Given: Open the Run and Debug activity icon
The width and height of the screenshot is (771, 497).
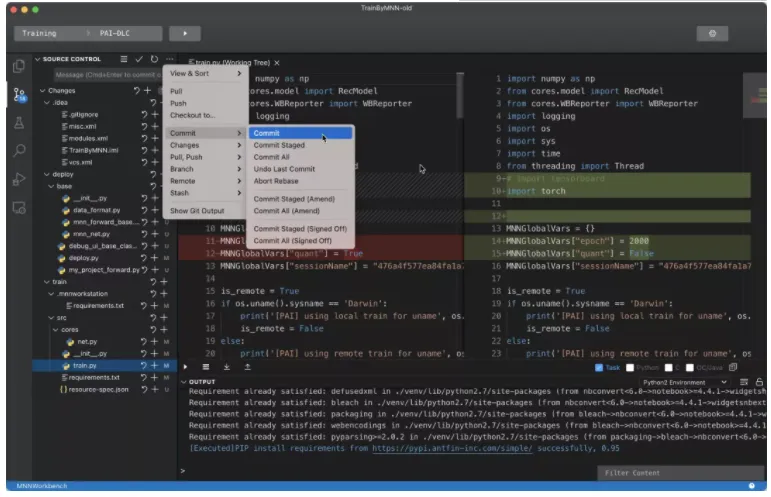Looking at the screenshot, I should [x=19, y=179].
